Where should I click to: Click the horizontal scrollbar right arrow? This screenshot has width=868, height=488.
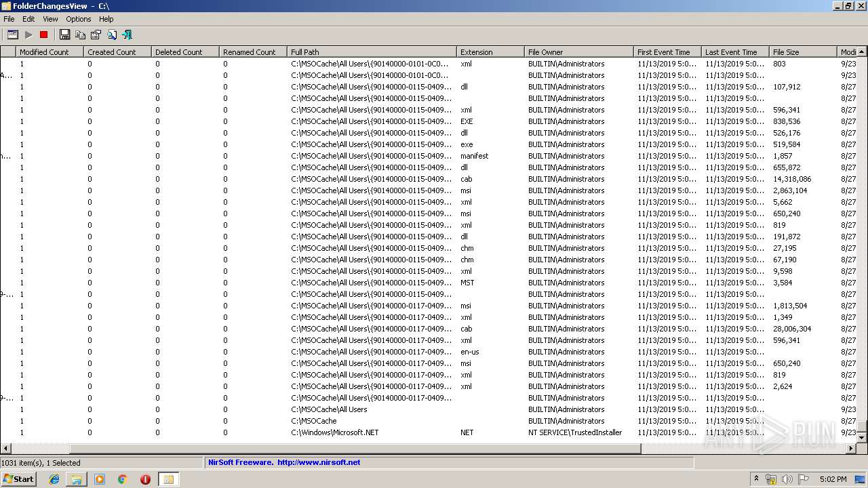pos(852,449)
